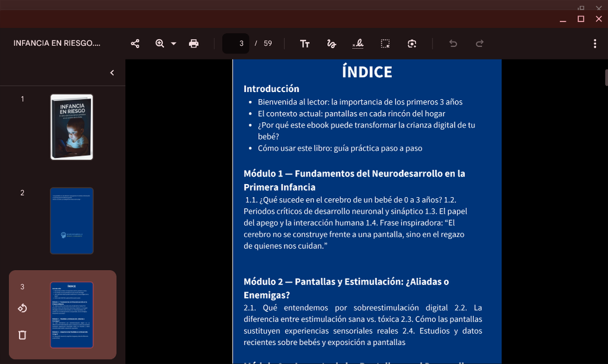This screenshot has height=364, width=608.
Task: Click the redo arrow
Action: (480, 43)
